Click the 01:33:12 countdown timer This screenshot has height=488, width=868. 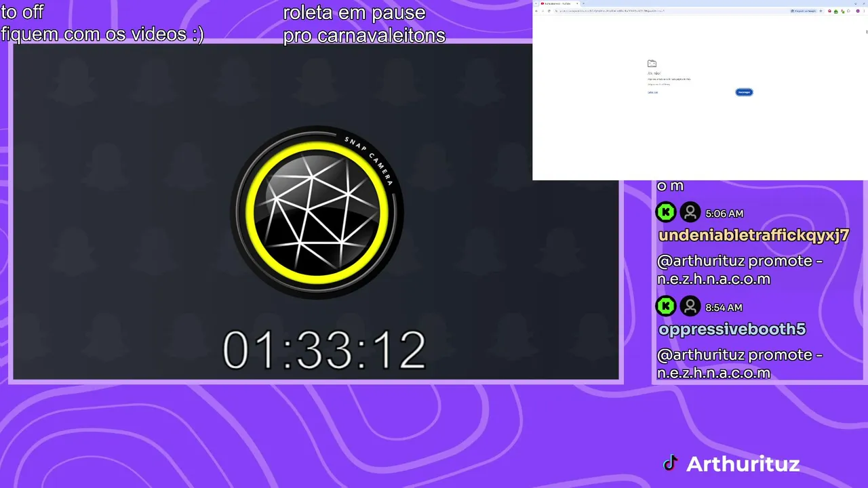coord(323,350)
